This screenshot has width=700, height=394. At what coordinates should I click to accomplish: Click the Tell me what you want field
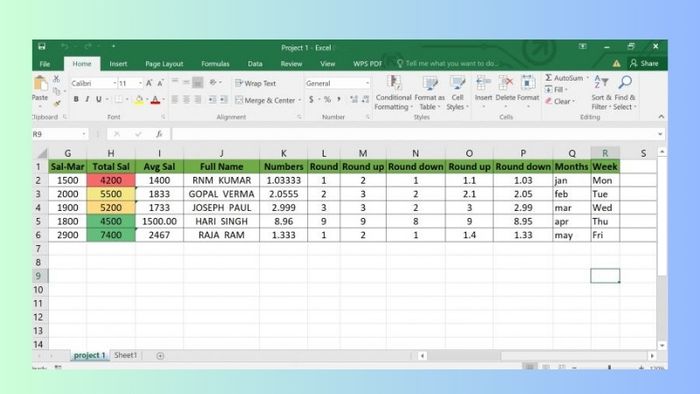447,64
